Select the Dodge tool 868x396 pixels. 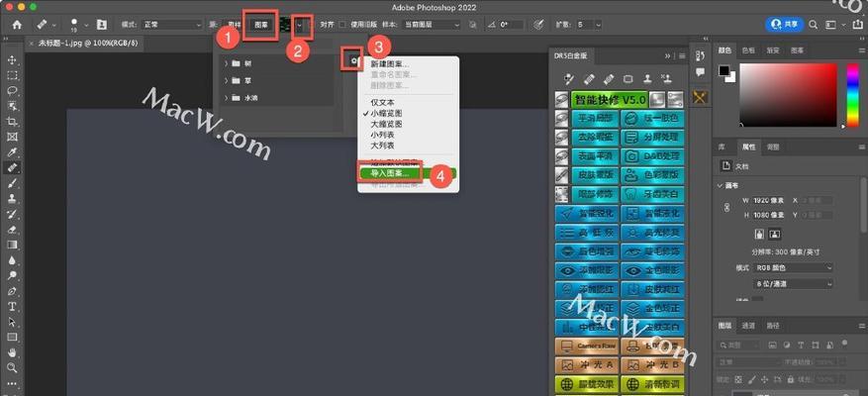point(12,275)
